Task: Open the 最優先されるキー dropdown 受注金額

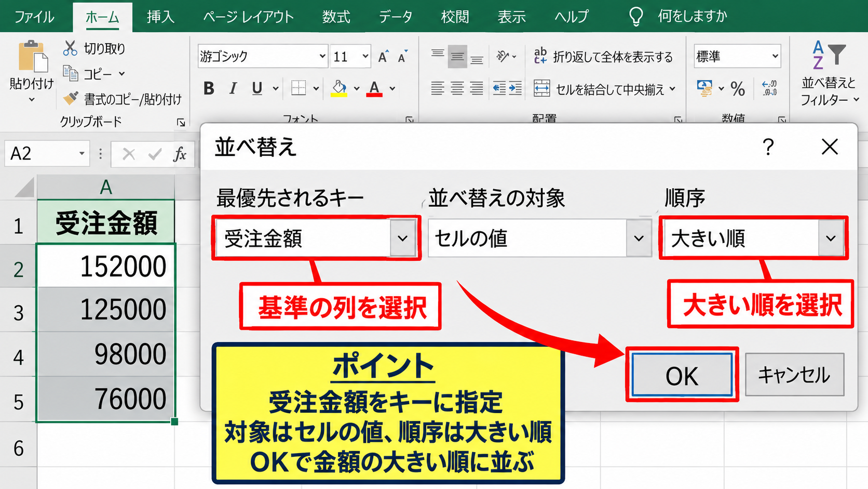Action: [403, 239]
